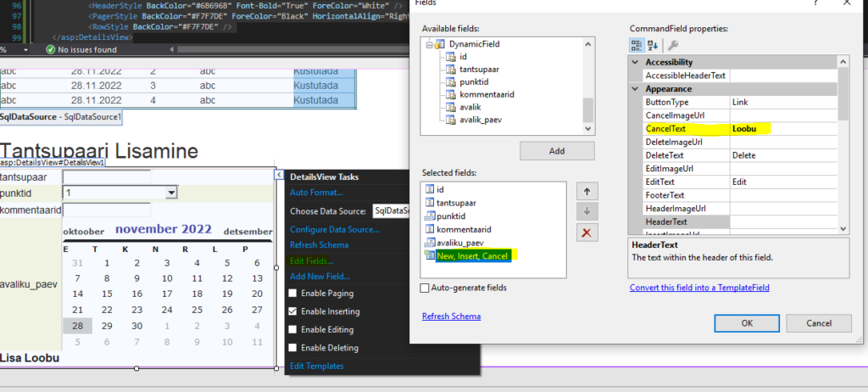Screen dimensions: 868x392
Task: Click the move field up arrow button
Action: point(587,191)
